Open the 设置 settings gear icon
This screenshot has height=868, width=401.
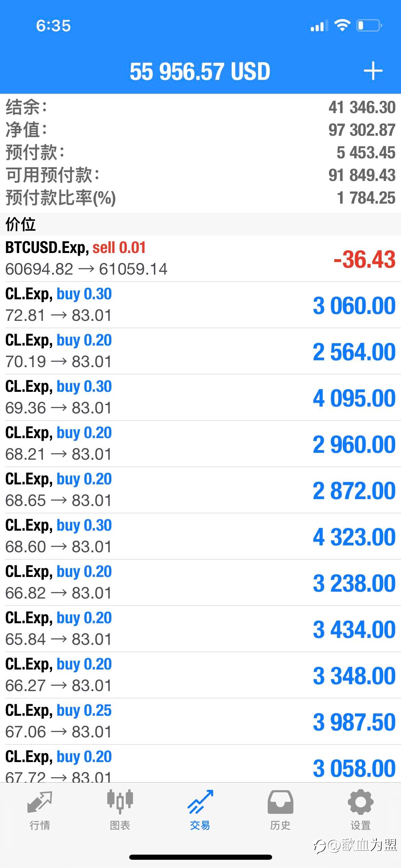click(361, 802)
